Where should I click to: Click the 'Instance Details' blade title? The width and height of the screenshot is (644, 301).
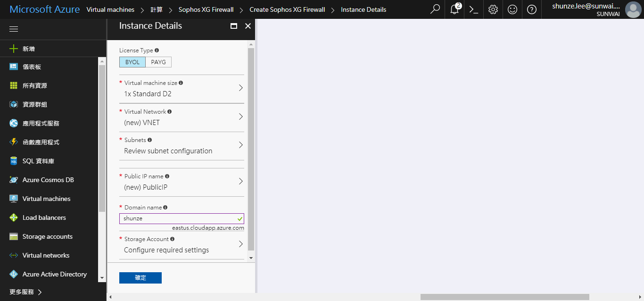point(150,26)
